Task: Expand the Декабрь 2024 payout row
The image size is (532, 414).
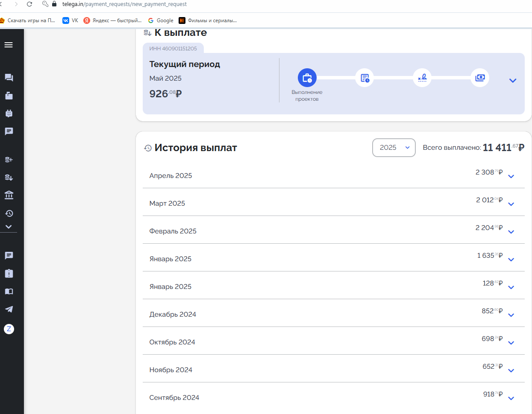Action: (511, 315)
